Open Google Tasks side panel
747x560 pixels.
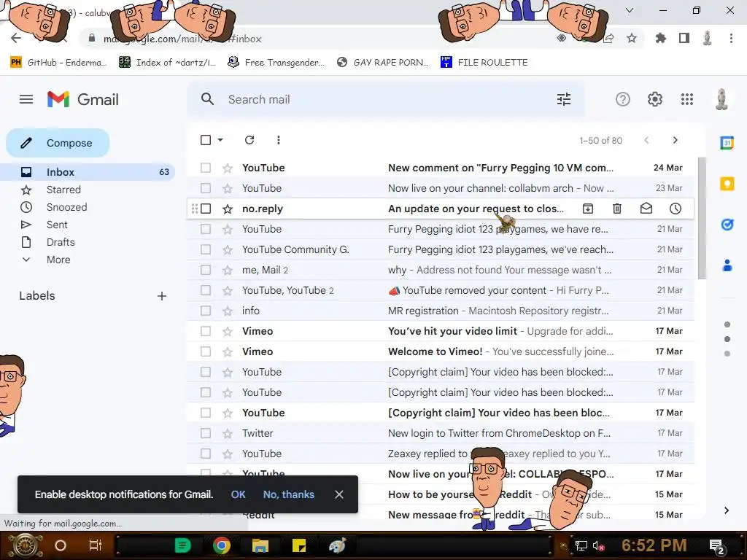[x=727, y=225]
